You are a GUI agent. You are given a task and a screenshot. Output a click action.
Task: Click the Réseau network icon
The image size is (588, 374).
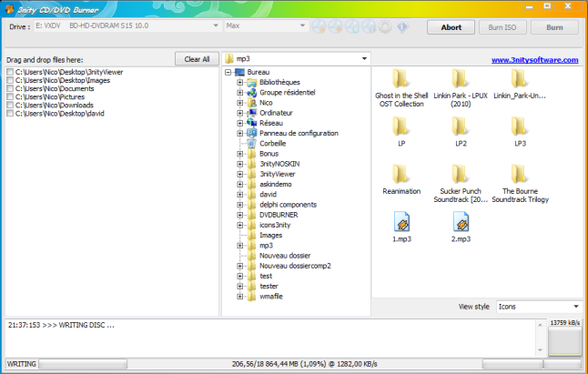pyautogui.click(x=251, y=123)
